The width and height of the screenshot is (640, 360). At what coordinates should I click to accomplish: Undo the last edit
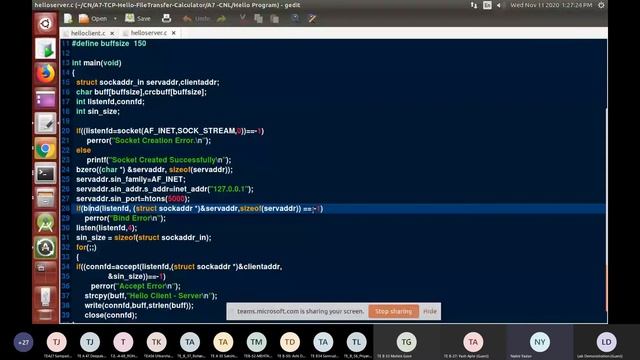coord(196,19)
